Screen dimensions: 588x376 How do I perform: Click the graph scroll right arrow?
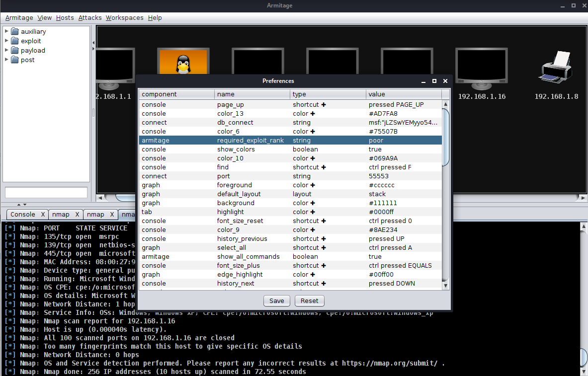coord(583,197)
